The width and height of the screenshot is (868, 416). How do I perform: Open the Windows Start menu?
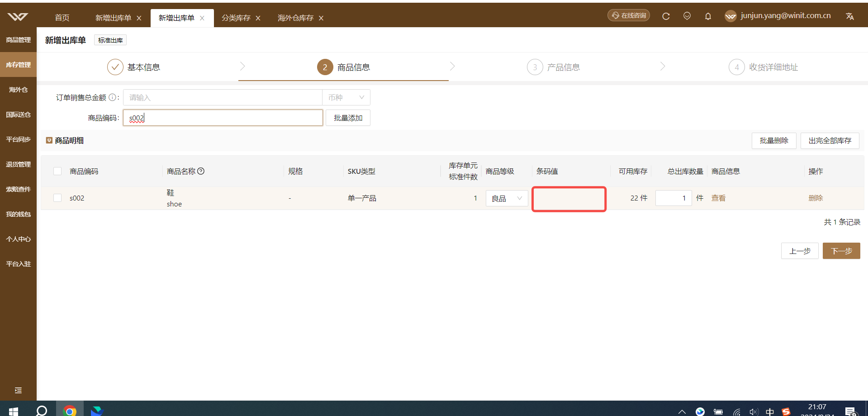(14, 411)
